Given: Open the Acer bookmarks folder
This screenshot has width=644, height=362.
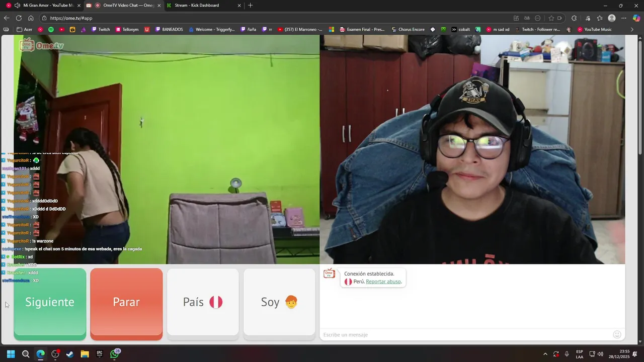Looking at the screenshot, I should [x=24, y=30].
